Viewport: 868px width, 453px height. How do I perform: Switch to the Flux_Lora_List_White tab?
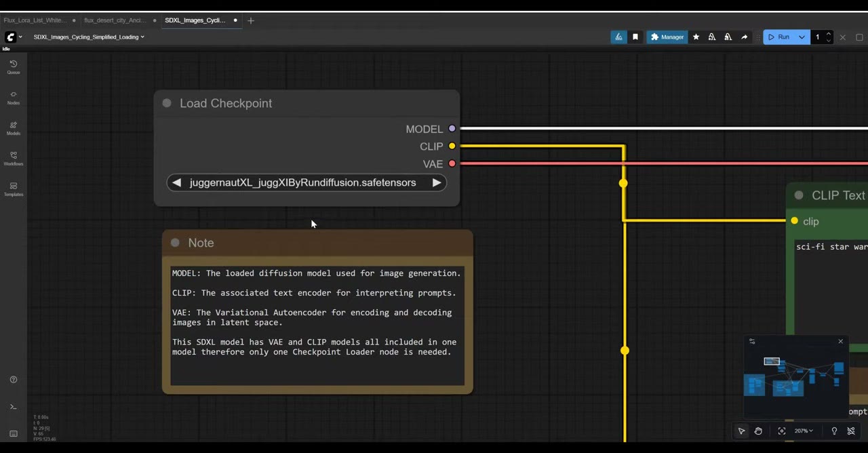coord(35,20)
